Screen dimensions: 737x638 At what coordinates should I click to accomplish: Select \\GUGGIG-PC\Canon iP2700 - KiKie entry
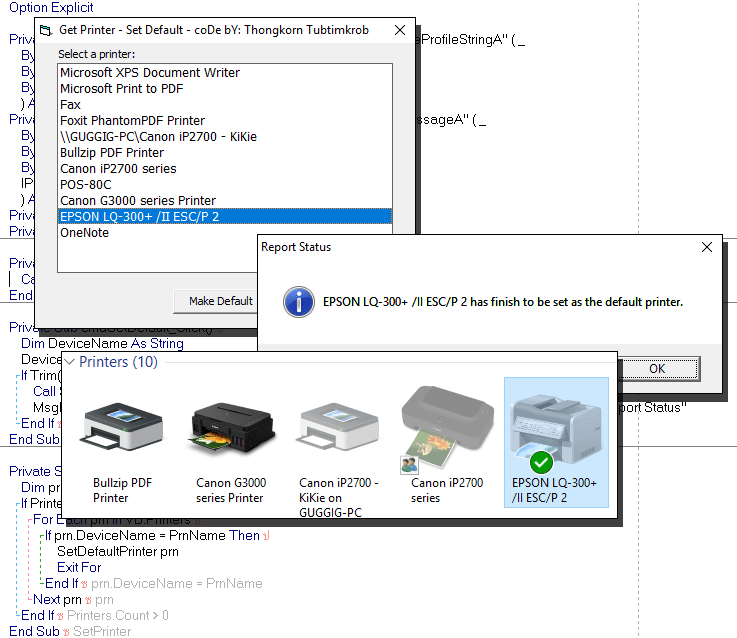point(225,137)
